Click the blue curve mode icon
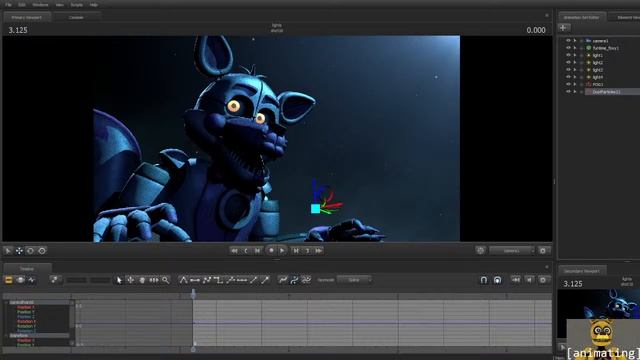 (294, 280)
